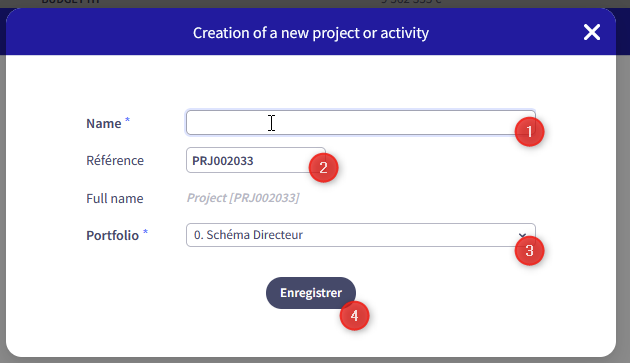The image size is (630, 363).
Task: Open the Portfolio combo box
Action: click(360, 235)
